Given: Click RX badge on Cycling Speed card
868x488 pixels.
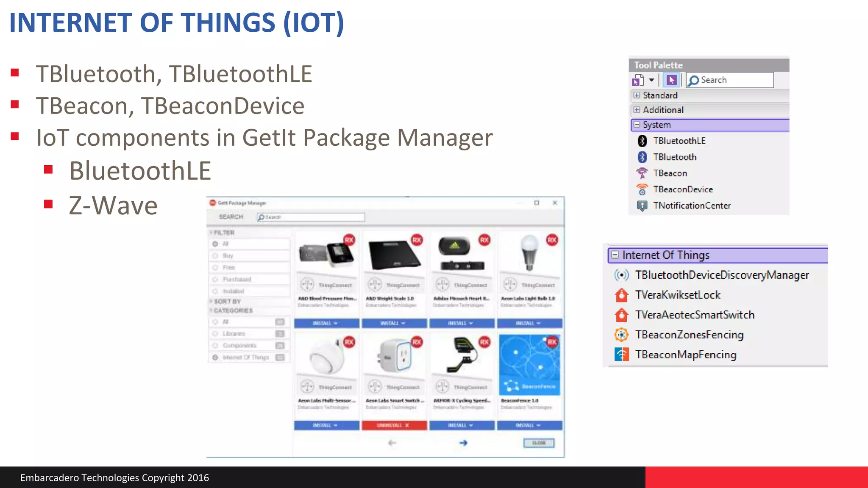Looking at the screenshot, I should click(x=484, y=342).
